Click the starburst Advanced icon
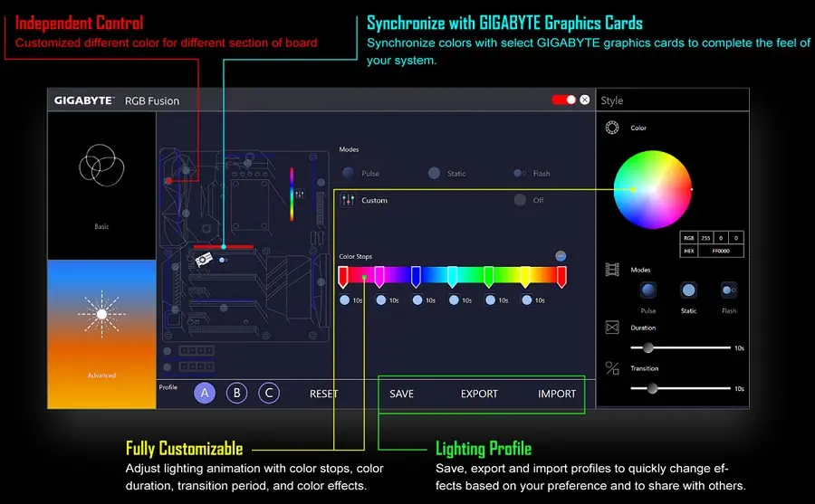The image size is (815, 504). point(101,314)
